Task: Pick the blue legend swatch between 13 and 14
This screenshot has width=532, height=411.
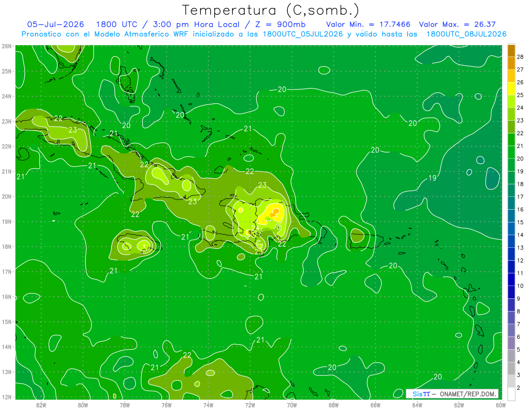Action: 511,241
